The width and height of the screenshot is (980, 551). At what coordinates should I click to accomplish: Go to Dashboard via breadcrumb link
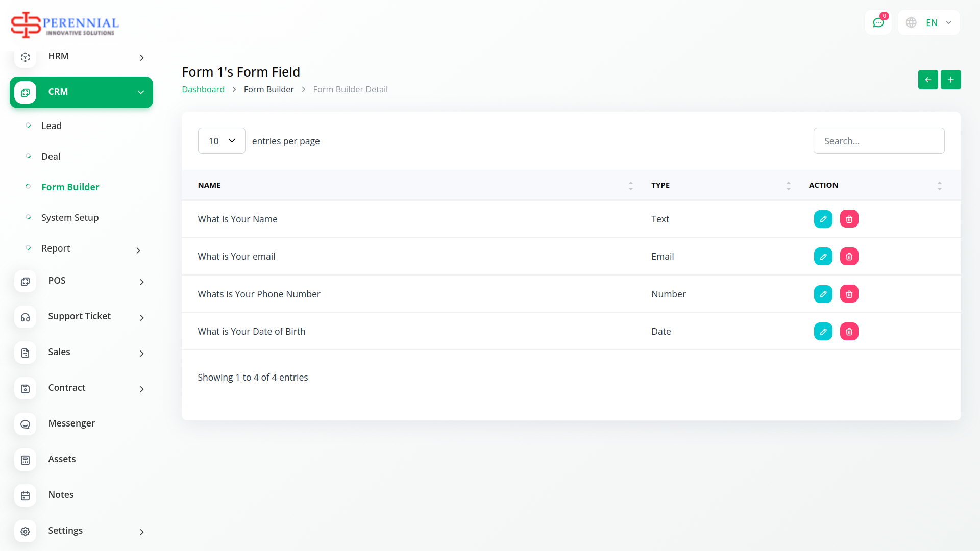coord(203,89)
